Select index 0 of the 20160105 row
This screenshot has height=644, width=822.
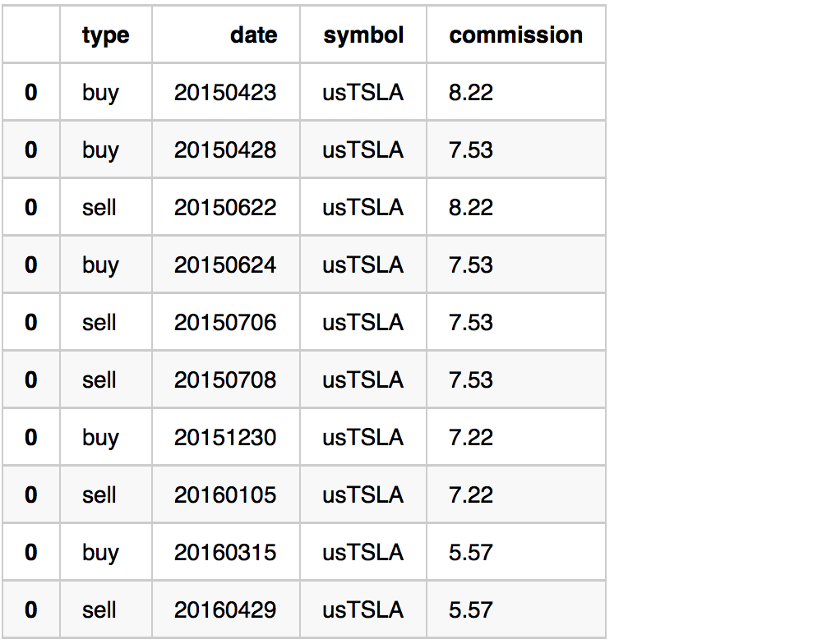[x=31, y=495]
